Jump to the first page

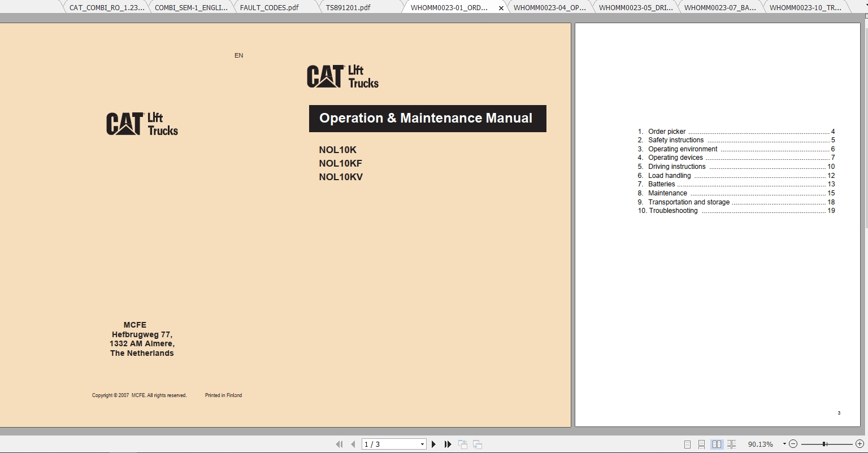(339, 444)
